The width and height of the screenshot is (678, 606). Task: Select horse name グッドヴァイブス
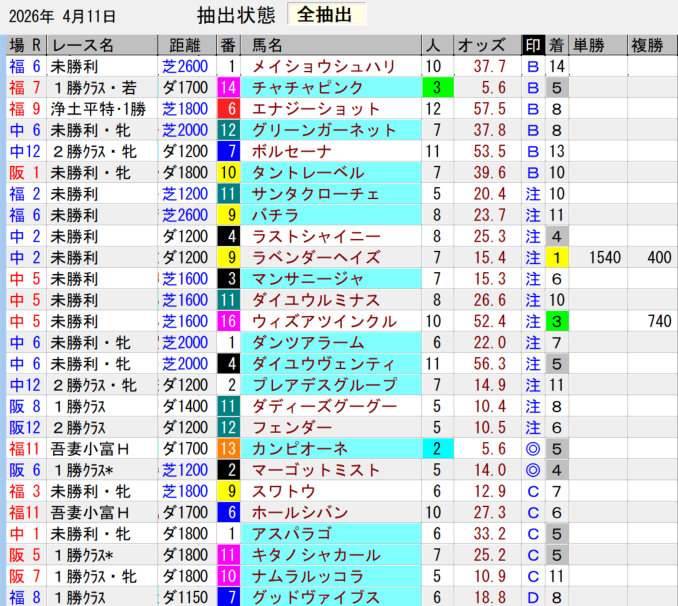[316, 597]
